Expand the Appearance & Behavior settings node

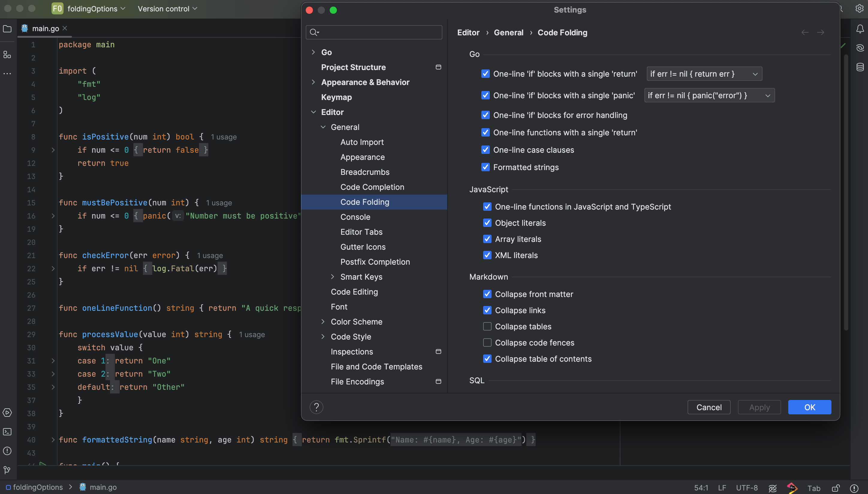click(313, 82)
